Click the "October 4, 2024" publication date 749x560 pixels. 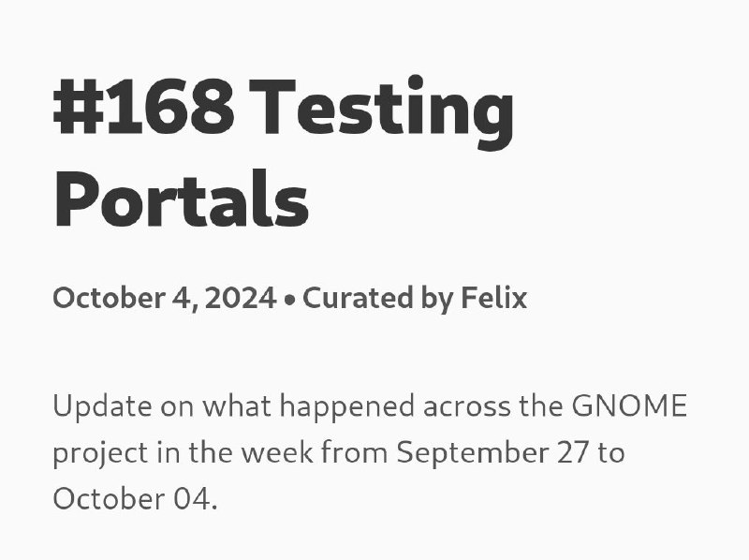point(165,298)
